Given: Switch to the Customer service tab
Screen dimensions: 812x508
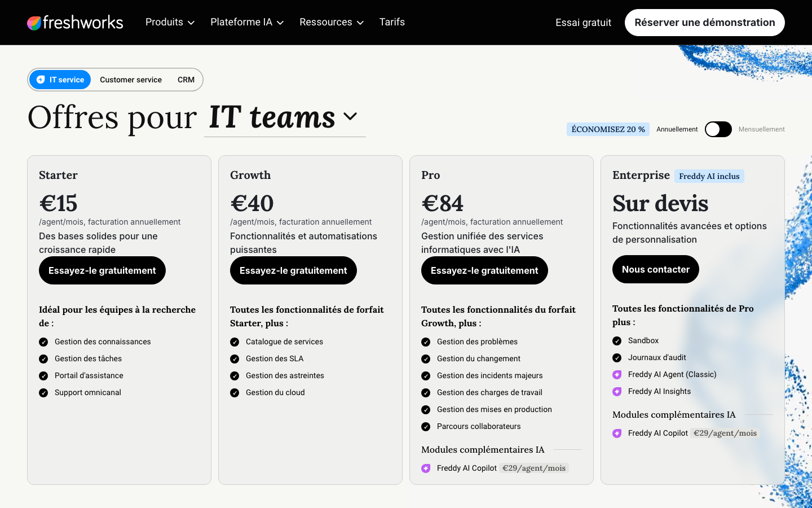Looking at the screenshot, I should click(x=131, y=80).
